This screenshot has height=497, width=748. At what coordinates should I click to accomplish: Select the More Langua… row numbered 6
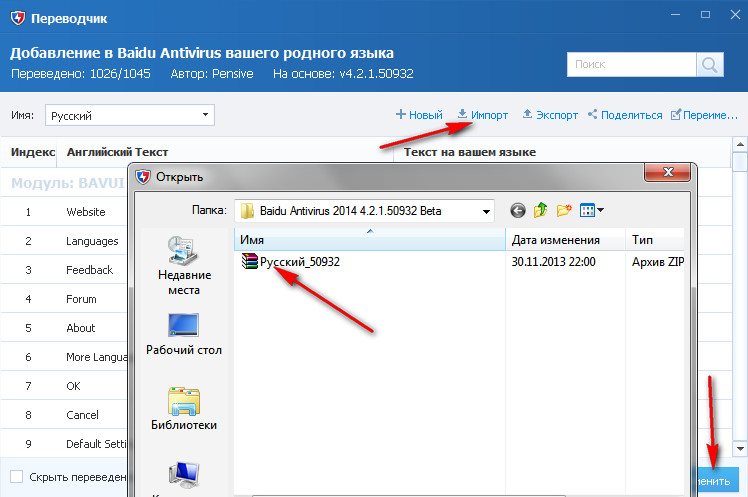coord(64,357)
